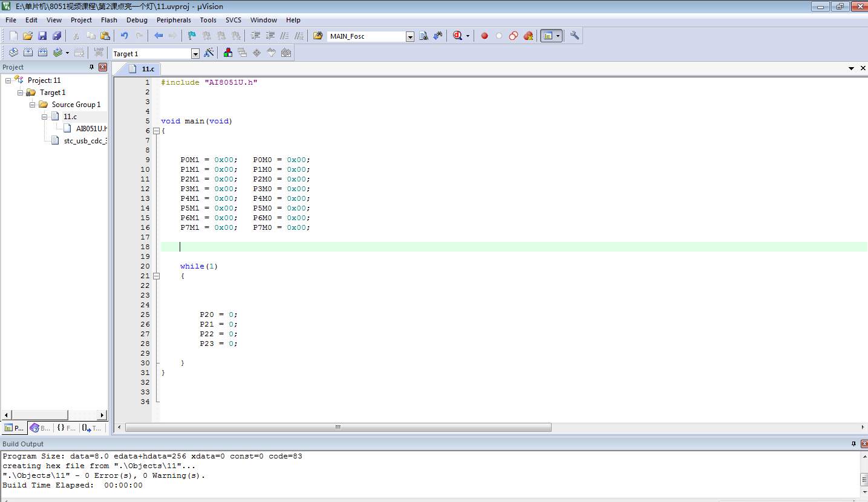Select the AI8051U.H header in project tree
The width and height of the screenshot is (868, 502).
click(91, 128)
